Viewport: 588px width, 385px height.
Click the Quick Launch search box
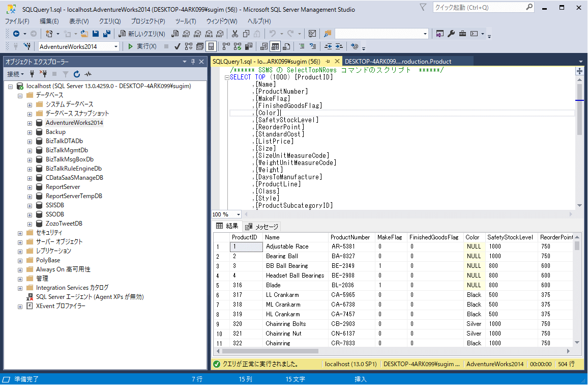pyautogui.click(x=478, y=8)
